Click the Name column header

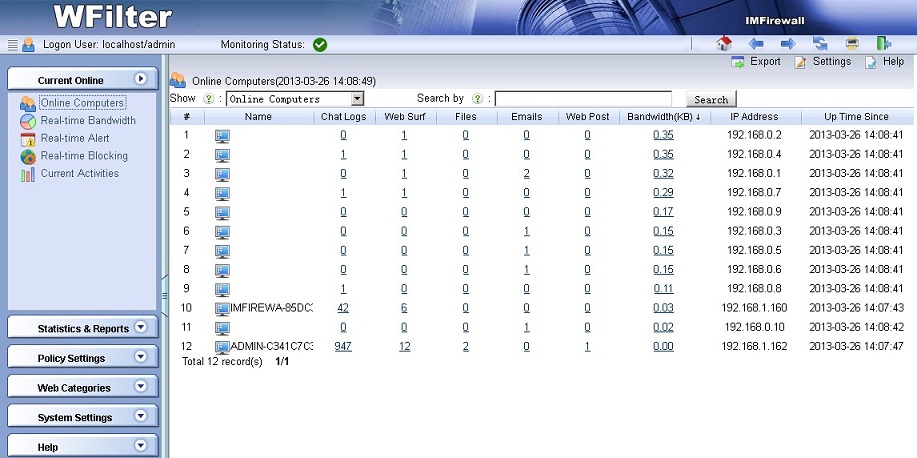[258, 116]
